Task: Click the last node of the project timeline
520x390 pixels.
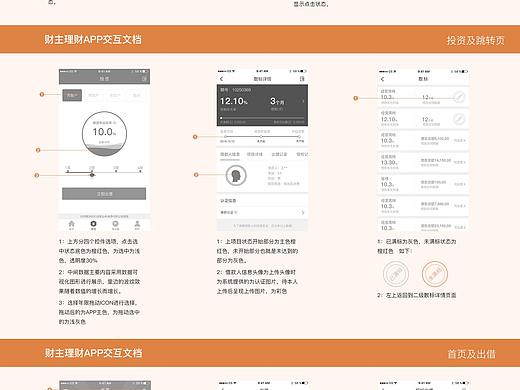Action: [x=299, y=137]
